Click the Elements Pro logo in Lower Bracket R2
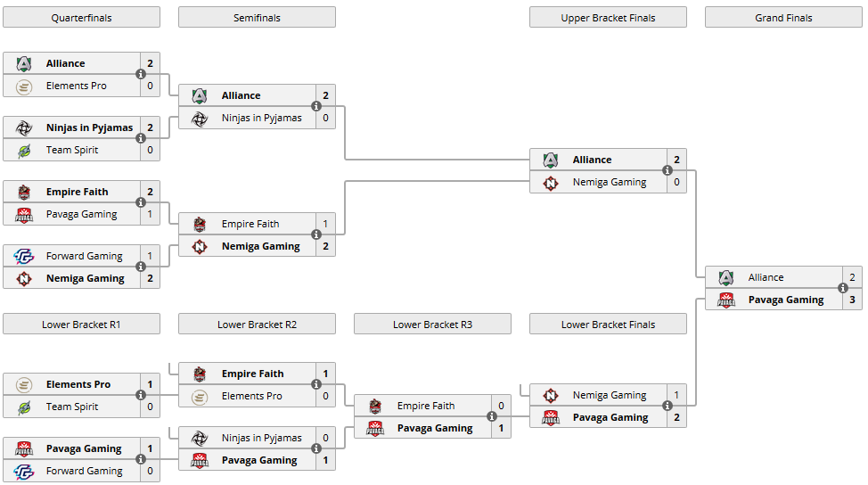This screenshot has width=868, height=485. (199, 396)
